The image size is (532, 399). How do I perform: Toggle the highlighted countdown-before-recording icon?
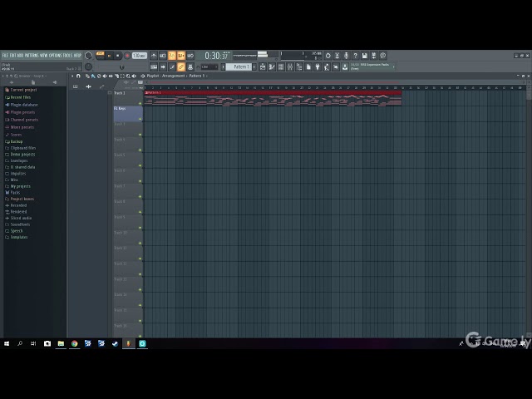pyautogui.click(x=172, y=56)
